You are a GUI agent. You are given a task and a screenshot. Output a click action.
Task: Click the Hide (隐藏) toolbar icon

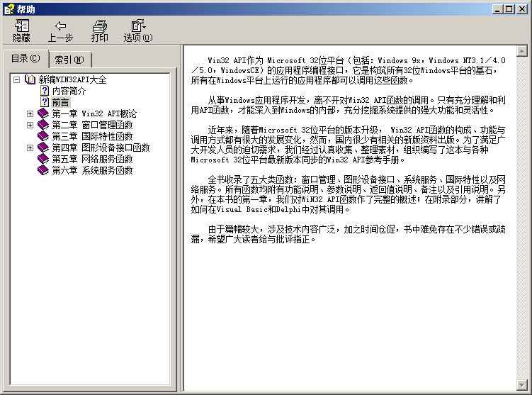22,26
